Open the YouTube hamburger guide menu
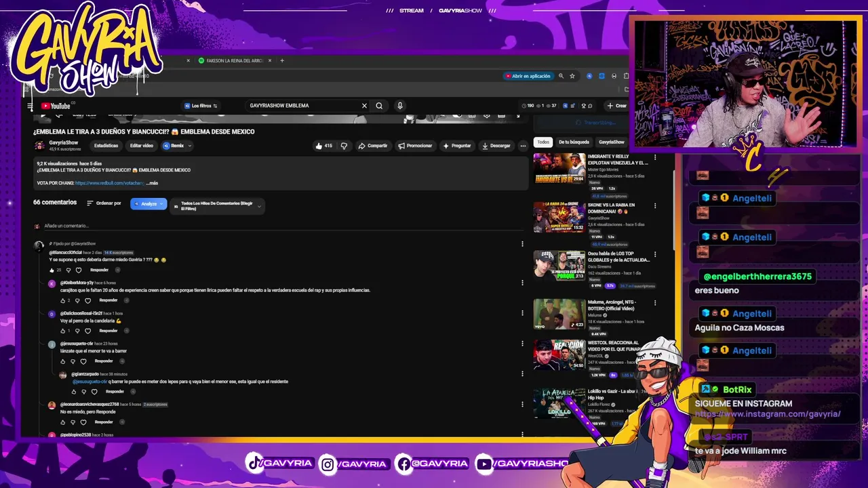The image size is (868, 488). 30,106
